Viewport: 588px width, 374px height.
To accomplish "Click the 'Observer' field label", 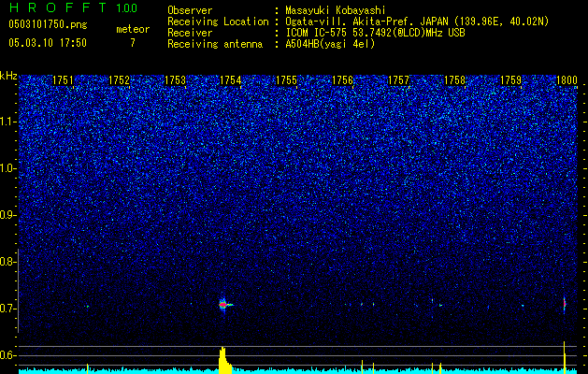I will point(190,10).
